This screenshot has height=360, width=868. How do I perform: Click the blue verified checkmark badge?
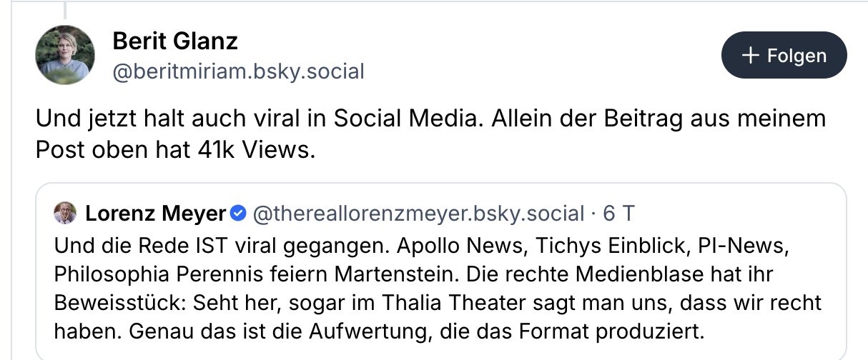[240, 213]
